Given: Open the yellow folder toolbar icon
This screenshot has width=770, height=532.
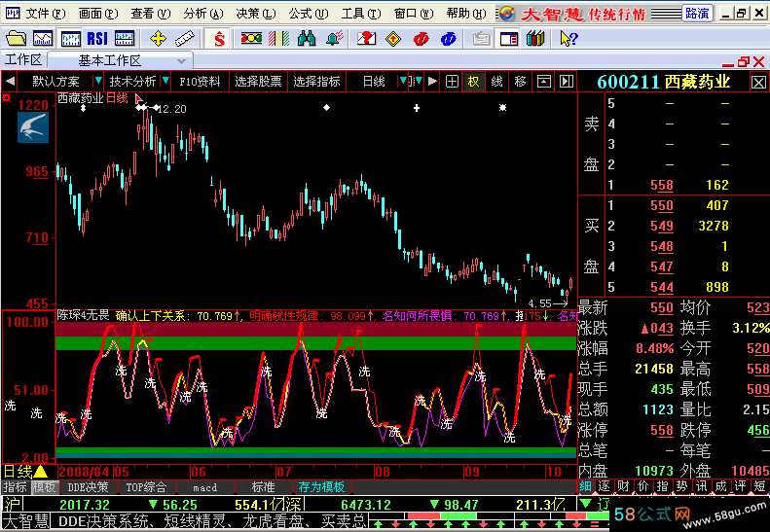Looking at the screenshot, I should (x=16, y=38).
